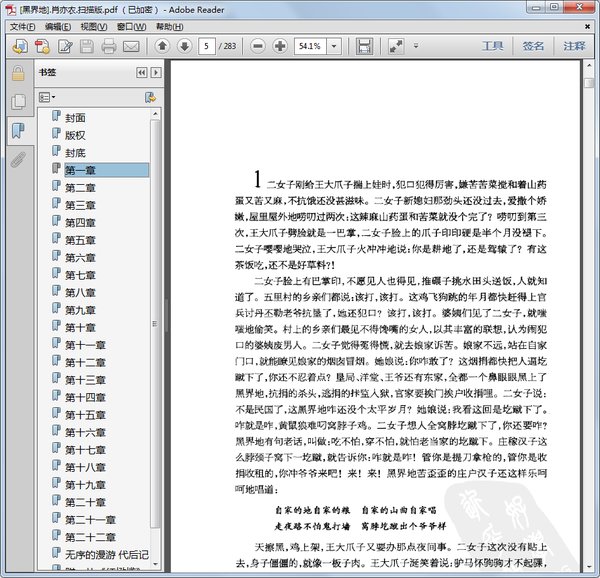This screenshot has width=600, height=578.
Task: Toggle full-screen read mode icon
Action: pyautogui.click(x=396, y=47)
